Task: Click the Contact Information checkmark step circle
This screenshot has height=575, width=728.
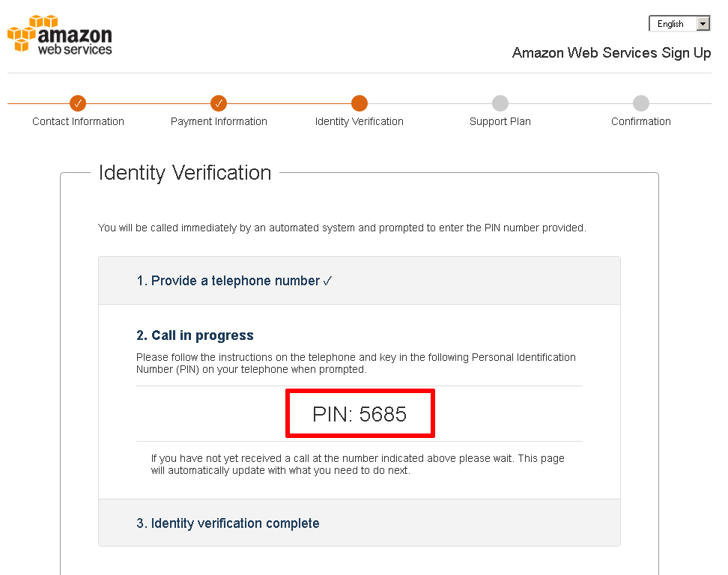Action: [x=78, y=103]
